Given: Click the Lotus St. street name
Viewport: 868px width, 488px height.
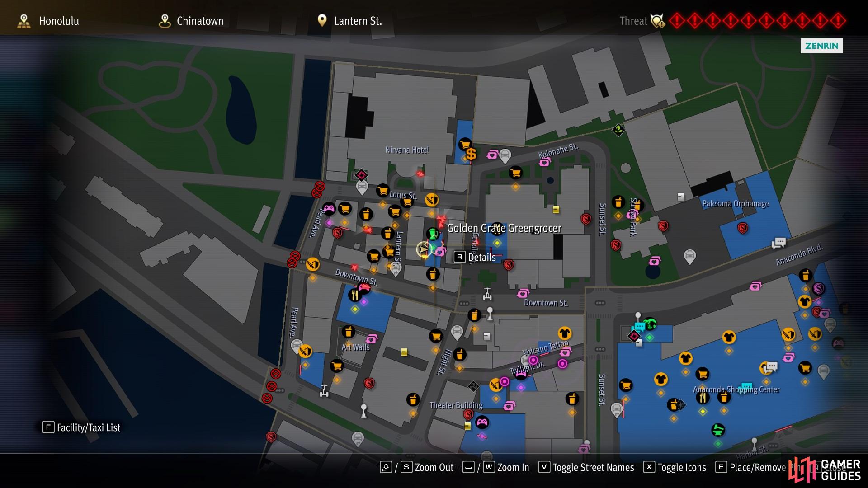Looking at the screenshot, I should [x=403, y=195].
